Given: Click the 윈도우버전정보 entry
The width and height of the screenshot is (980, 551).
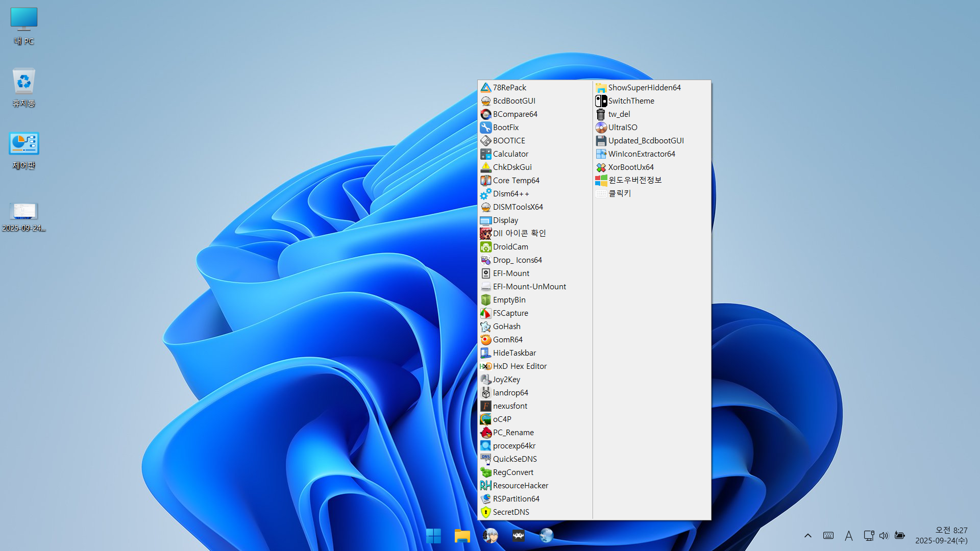Looking at the screenshot, I should (x=634, y=180).
